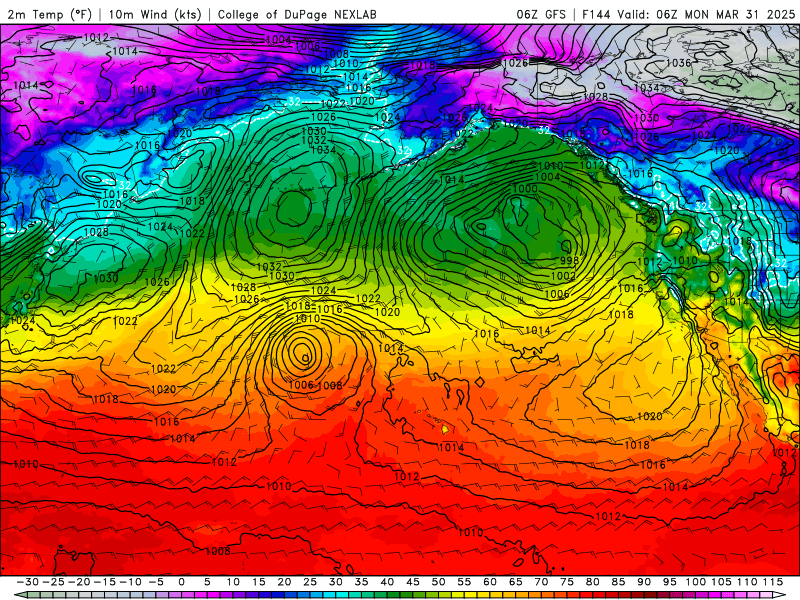Image resolution: width=800 pixels, height=600 pixels.
Task: Click the 100 degree legend label
Action: pyautogui.click(x=695, y=582)
